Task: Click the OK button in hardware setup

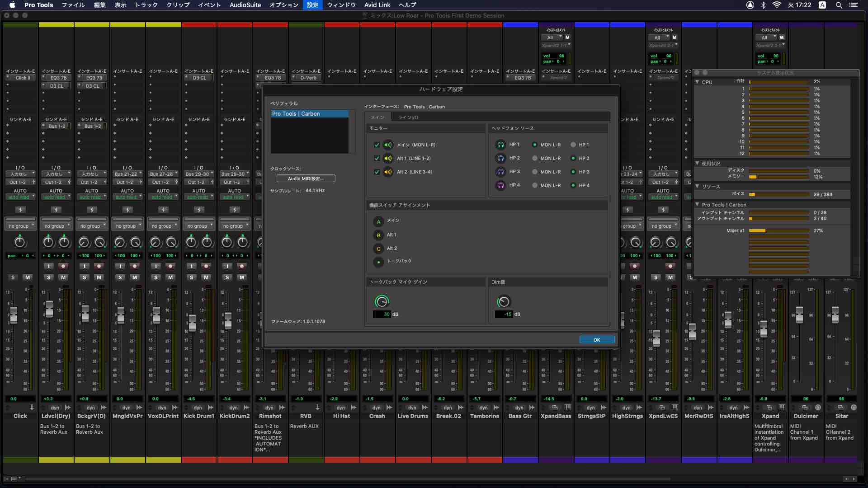Action: coord(597,340)
